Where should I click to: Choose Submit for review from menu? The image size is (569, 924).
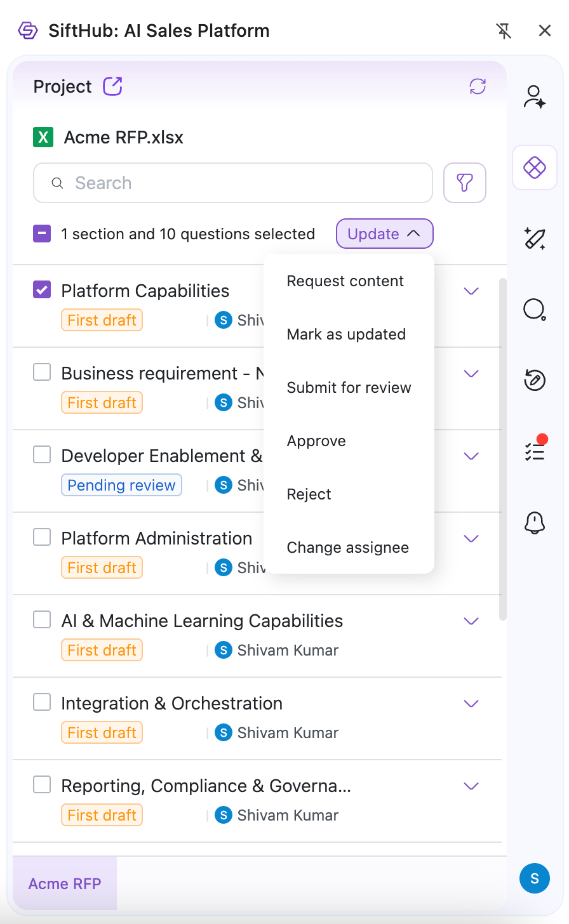point(349,388)
